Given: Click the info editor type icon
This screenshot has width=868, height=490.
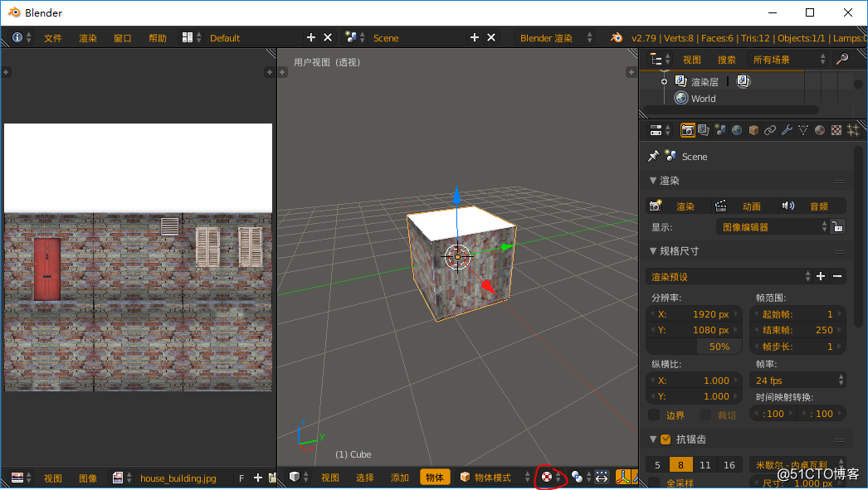Looking at the screenshot, I should point(21,37).
